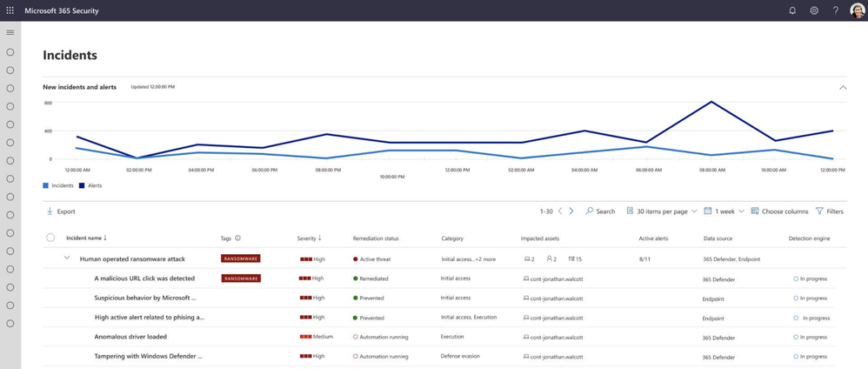The width and height of the screenshot is (868, 369).
Task: Open the 30 items per page dropdown
Action: coord(662,211)
